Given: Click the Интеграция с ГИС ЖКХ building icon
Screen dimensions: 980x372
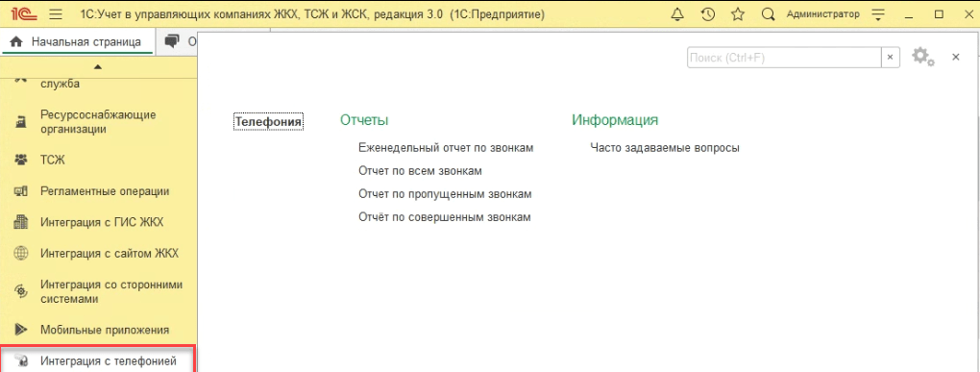Looking at the screenshot, I should 21,222.
